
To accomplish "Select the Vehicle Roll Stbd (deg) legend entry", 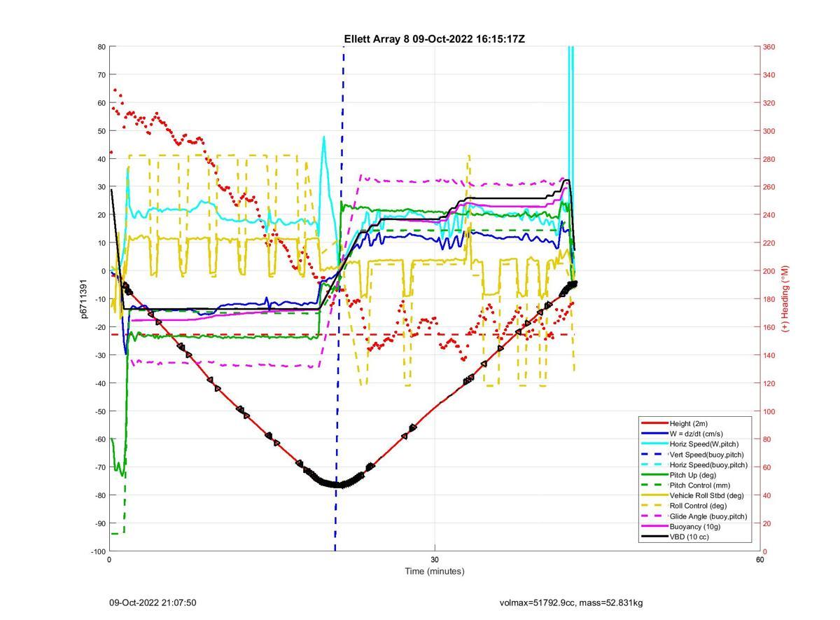I will point(694,496).
